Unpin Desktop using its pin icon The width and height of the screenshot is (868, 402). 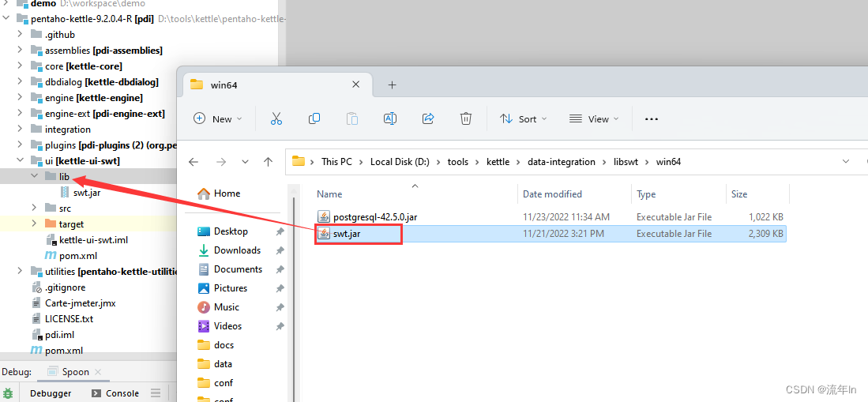pyautogui.click(x=280, y=231)
